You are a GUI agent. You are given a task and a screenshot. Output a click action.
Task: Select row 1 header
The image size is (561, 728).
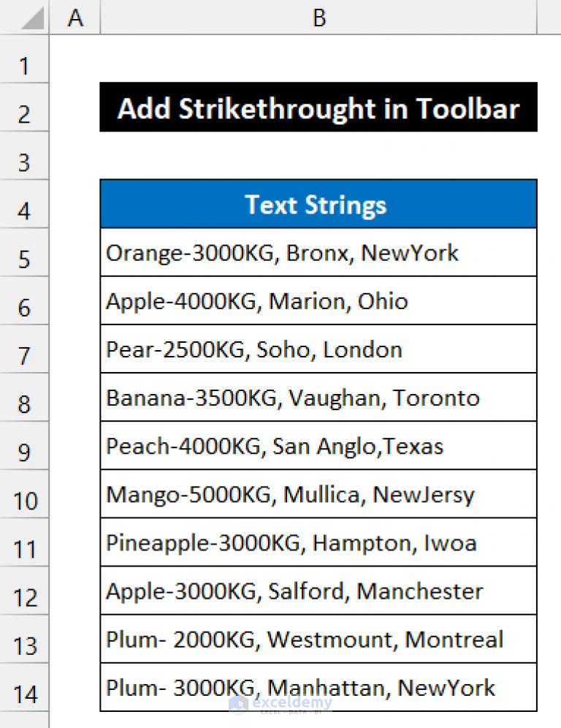[x=24, y=65]
